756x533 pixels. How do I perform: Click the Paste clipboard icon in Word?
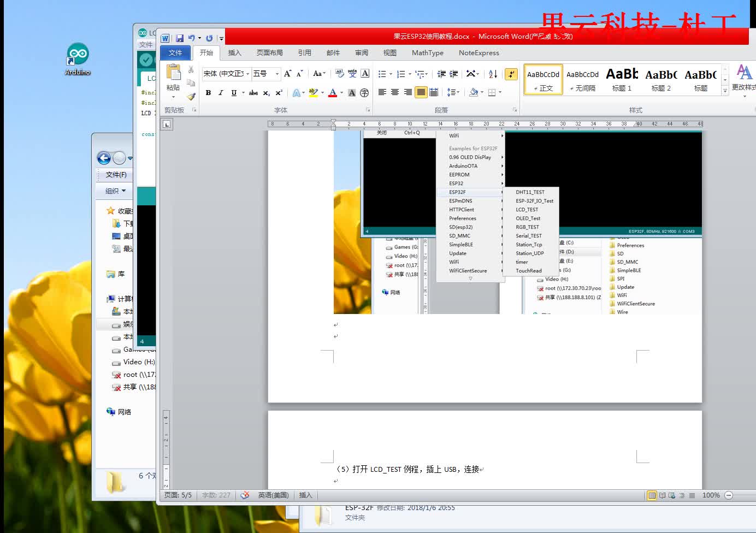173,73
